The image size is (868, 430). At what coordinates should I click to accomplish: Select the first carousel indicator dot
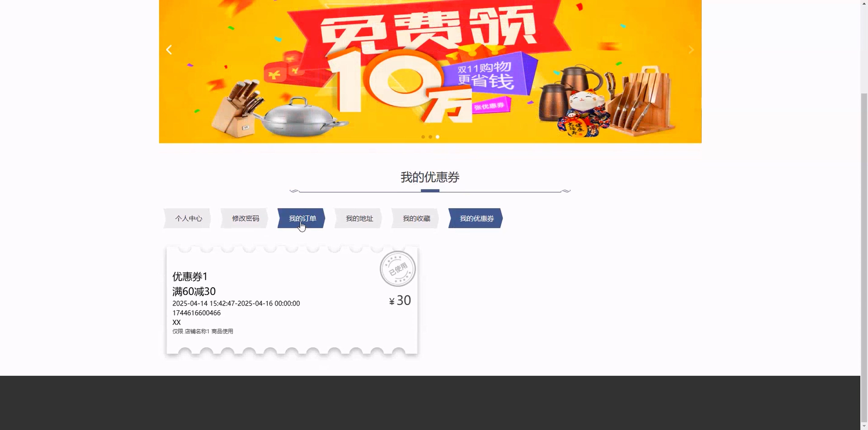(423, 137)
